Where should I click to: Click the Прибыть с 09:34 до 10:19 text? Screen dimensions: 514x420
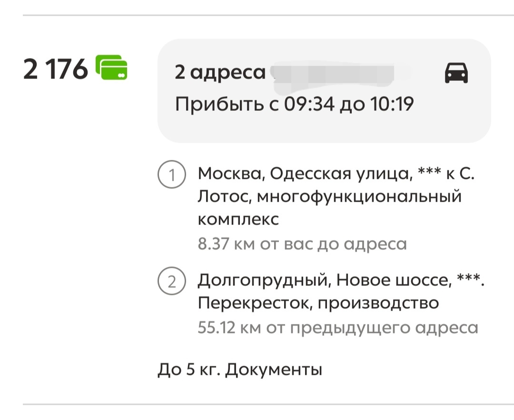(x=295, y=102)
